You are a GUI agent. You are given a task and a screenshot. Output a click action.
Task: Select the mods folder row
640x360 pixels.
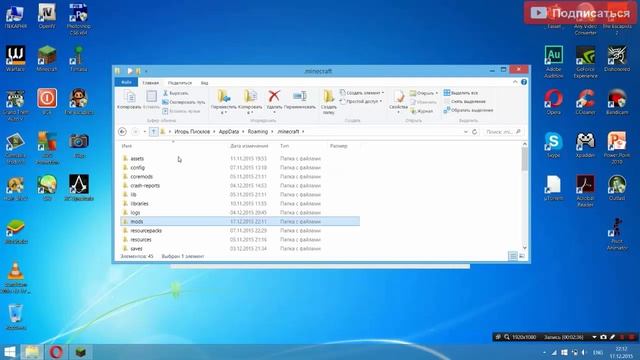pos(240,221)
